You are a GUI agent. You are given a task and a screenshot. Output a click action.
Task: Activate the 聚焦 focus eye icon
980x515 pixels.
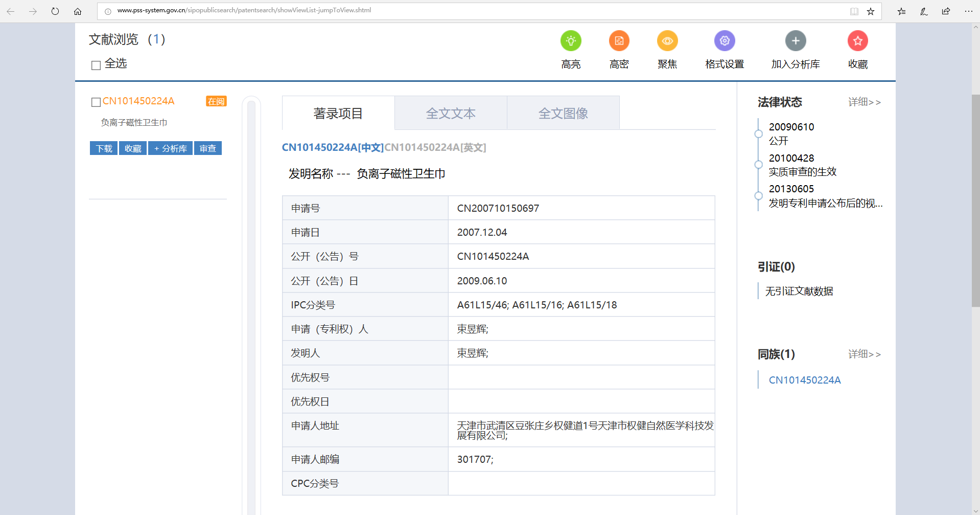(x=667, y=41)
